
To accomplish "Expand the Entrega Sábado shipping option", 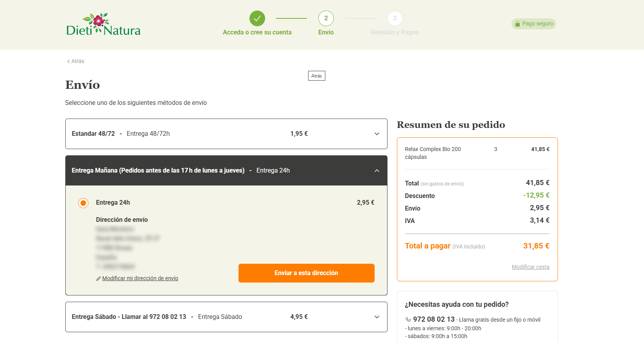I will pos(377,317).
